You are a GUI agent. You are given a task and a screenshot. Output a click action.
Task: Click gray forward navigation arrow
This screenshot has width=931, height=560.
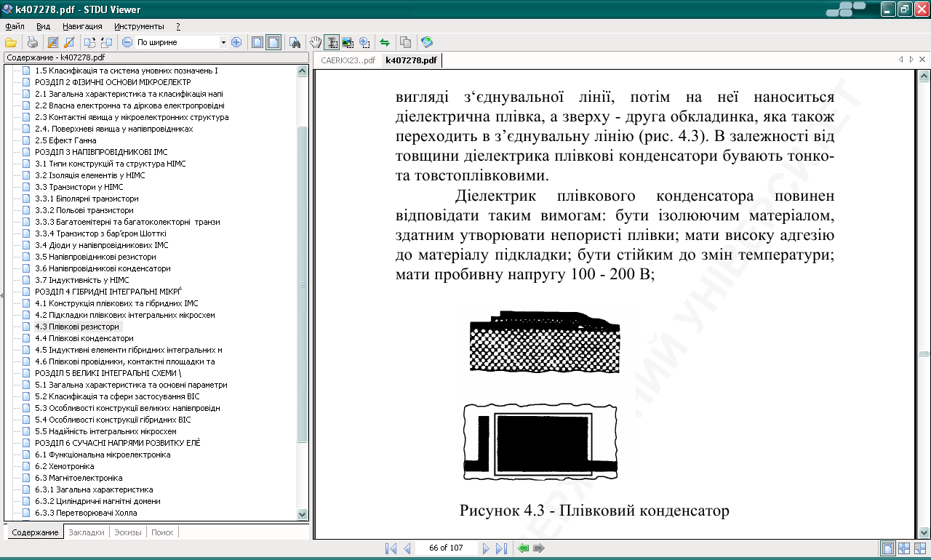pos(538,548)
